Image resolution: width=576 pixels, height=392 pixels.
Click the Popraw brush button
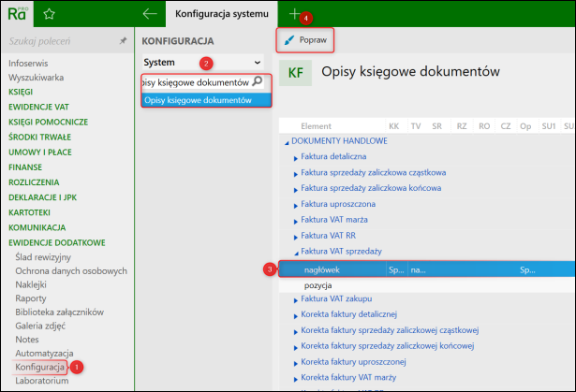click(305, 40)
